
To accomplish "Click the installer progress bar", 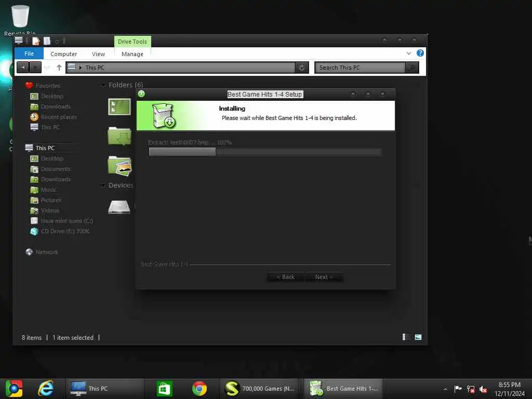I will (264, 152).
